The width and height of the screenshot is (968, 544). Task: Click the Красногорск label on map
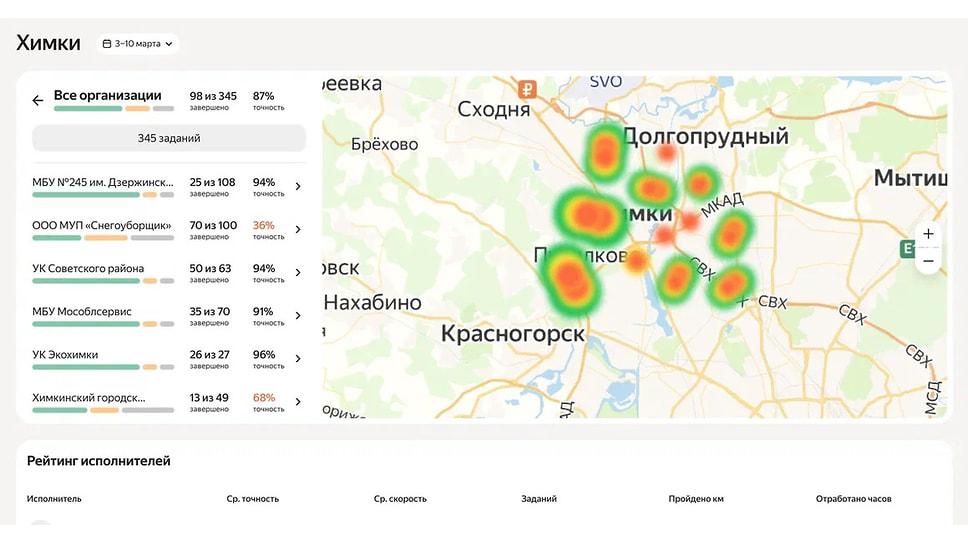point(512,334)
